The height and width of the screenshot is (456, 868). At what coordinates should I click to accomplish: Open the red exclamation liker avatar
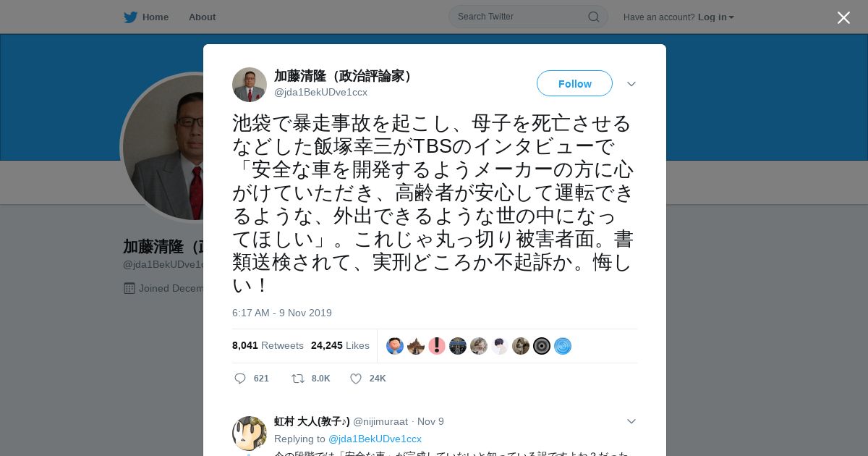coord(437,346)
